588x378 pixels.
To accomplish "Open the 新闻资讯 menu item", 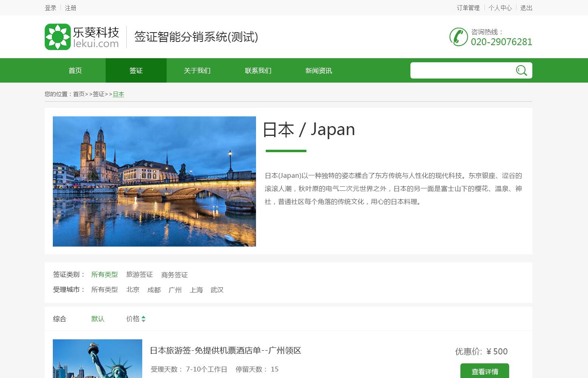I will coord(319,70).
